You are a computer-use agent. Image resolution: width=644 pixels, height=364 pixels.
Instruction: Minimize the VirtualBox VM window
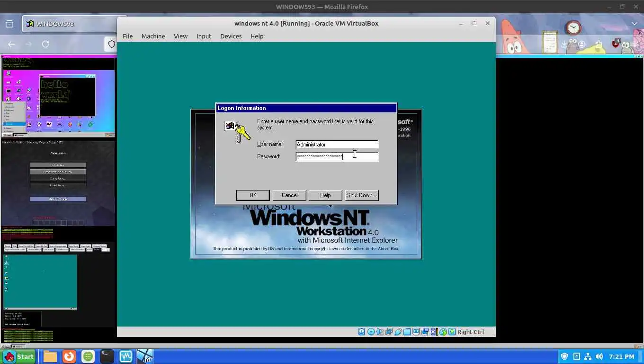click(461, 23)
